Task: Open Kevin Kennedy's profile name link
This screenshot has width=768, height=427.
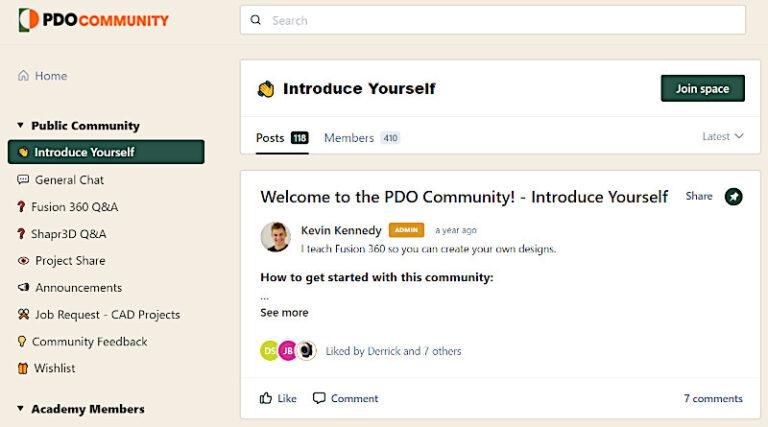Action: 341,230
